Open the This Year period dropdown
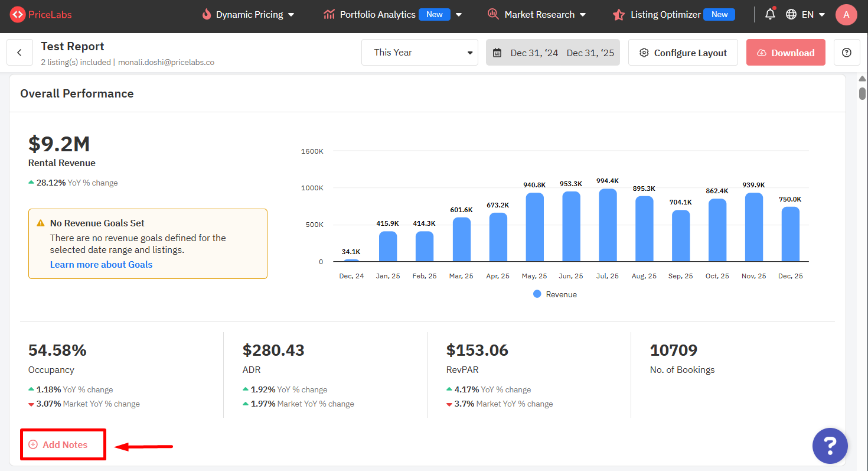Image resolution: width=868 pixels, height=471 pixels. click(x=420, y=53)
